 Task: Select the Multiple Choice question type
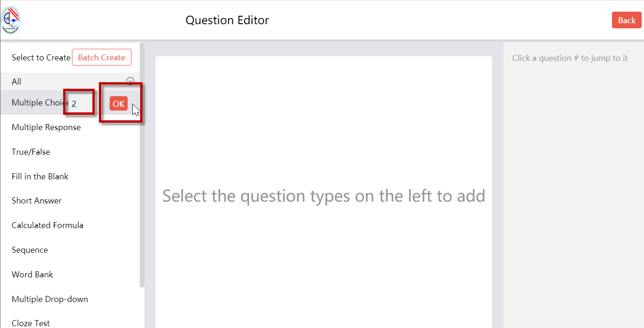coord(39,103)
